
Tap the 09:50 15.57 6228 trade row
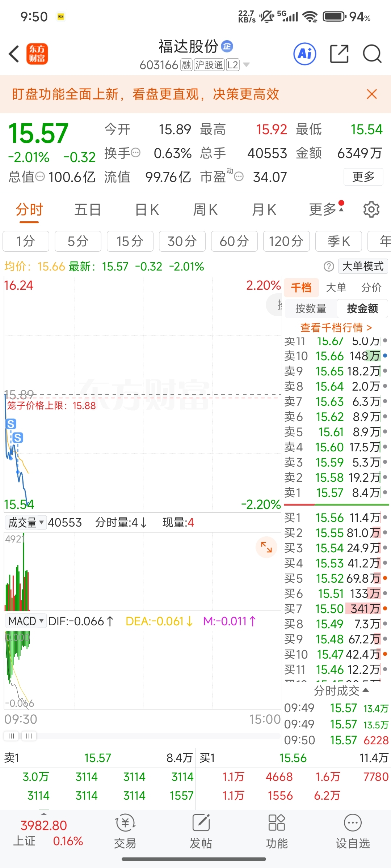[x=336, y=740]
